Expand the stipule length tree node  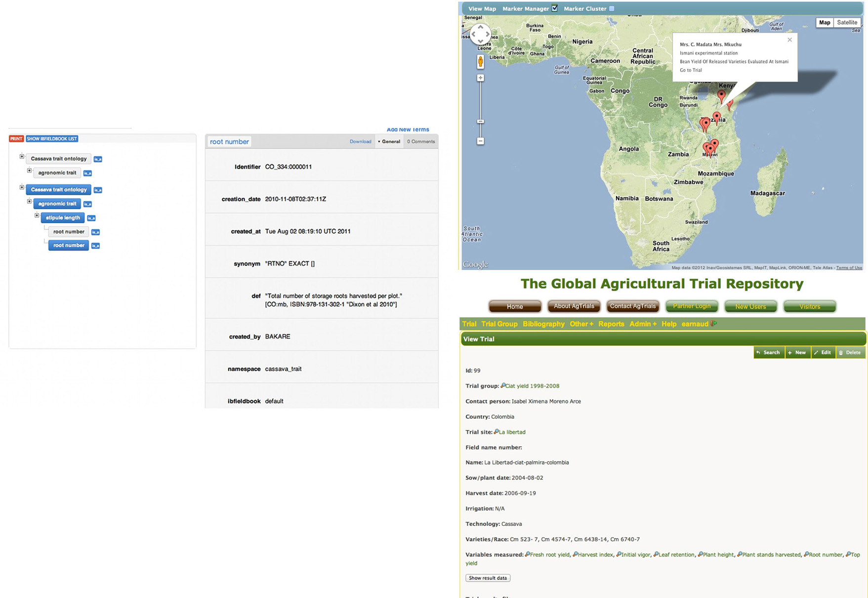pyautogui.click(x=37, y=215)
